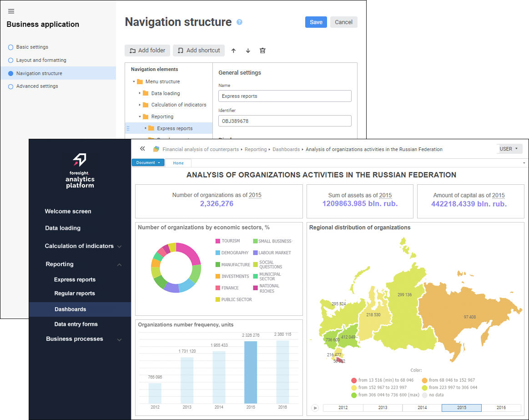Click the MANUFACTURE legend color swatch
The height and width of the screenshot is (420, 529).
click(217, 265)
